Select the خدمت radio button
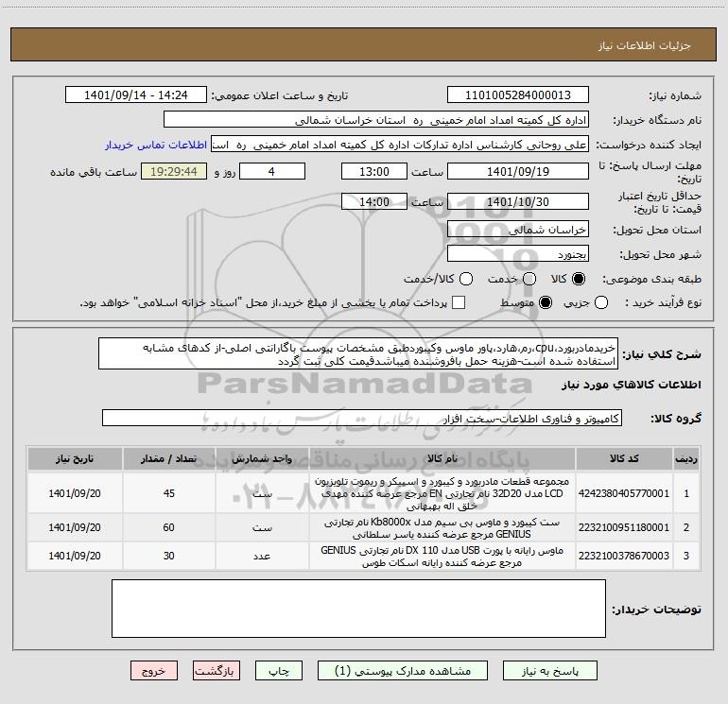The width and height of the screenshot is (728, 704). pyautogui.click(x=529, y=279)
